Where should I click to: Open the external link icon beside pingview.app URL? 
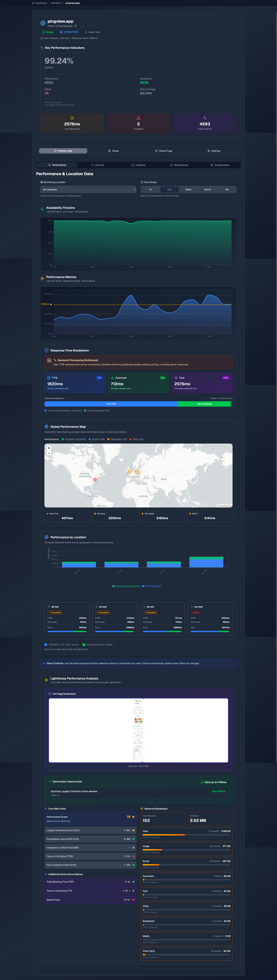pyautogui.click(x=75, y=26)
